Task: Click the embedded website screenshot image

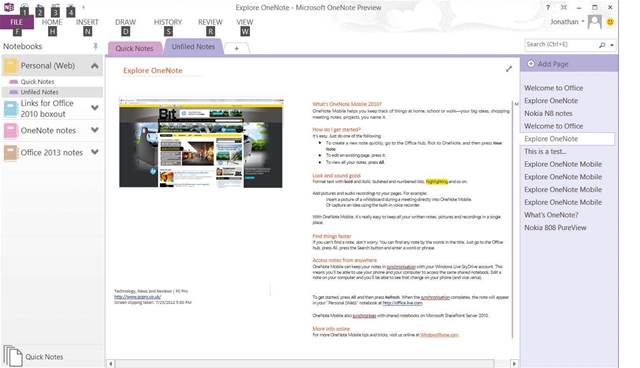Action: (201, 143)
